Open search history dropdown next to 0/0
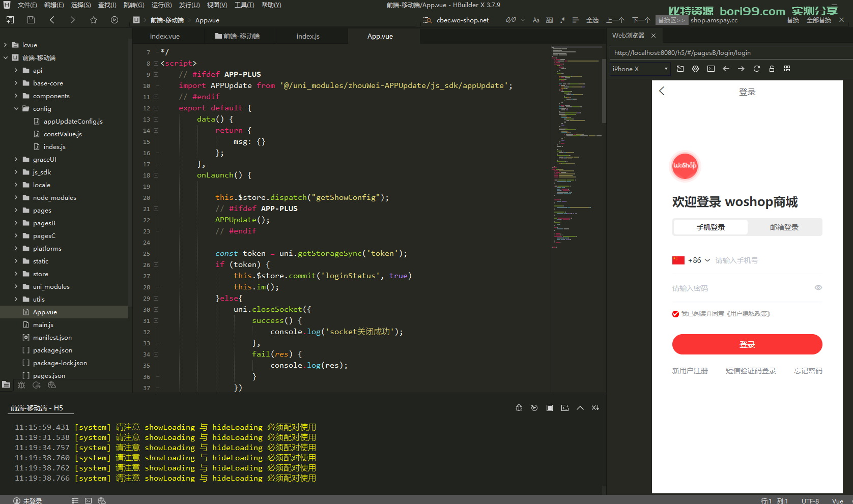853x504 pixels. pos(523,20)
